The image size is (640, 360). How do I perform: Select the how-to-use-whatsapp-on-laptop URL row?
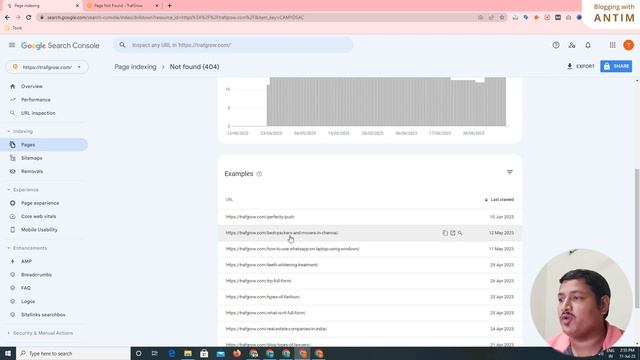pos(370,249)
